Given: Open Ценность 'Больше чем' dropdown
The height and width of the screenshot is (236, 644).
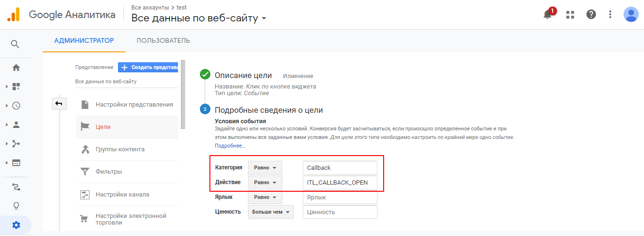Looking at the screenshot, I should (270, 212).
